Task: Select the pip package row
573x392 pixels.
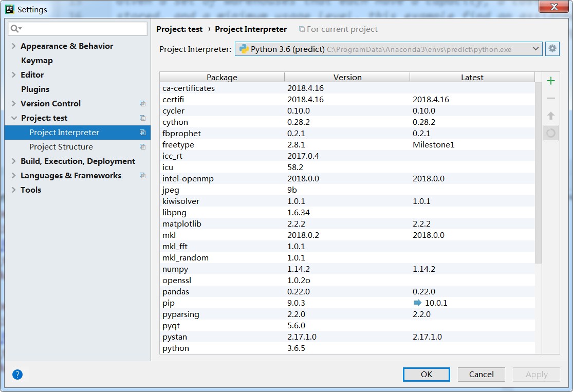Action: [347, 303]
